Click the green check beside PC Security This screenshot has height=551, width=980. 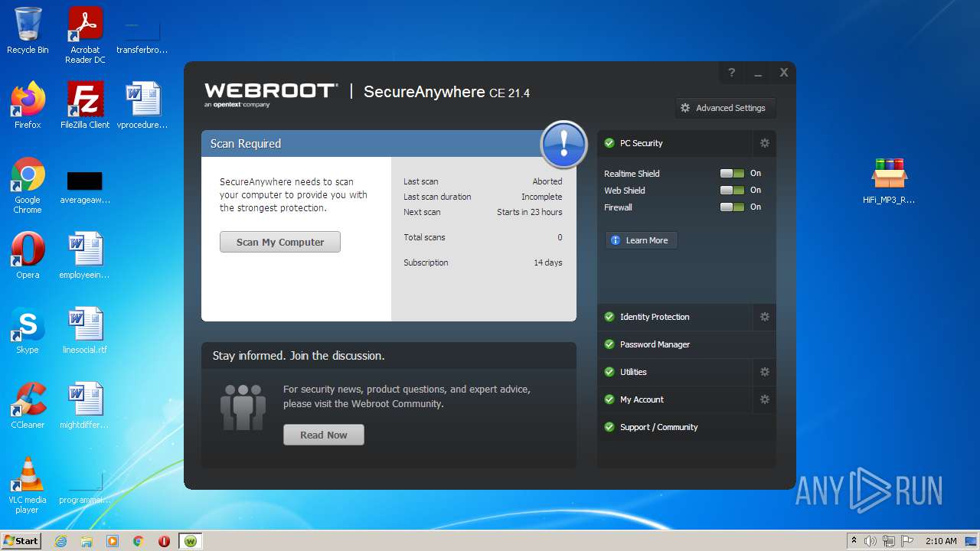tap(609, 143)
